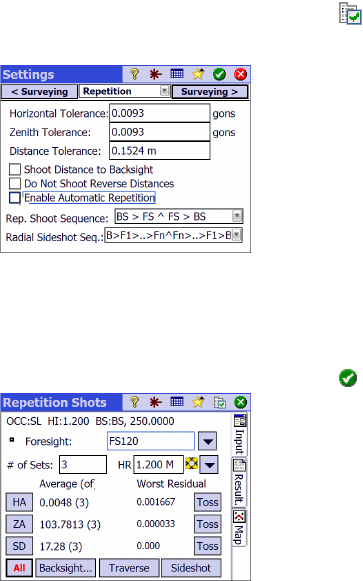Switch to the Result tab
The image size is (363, 581).
click(240, 482)
